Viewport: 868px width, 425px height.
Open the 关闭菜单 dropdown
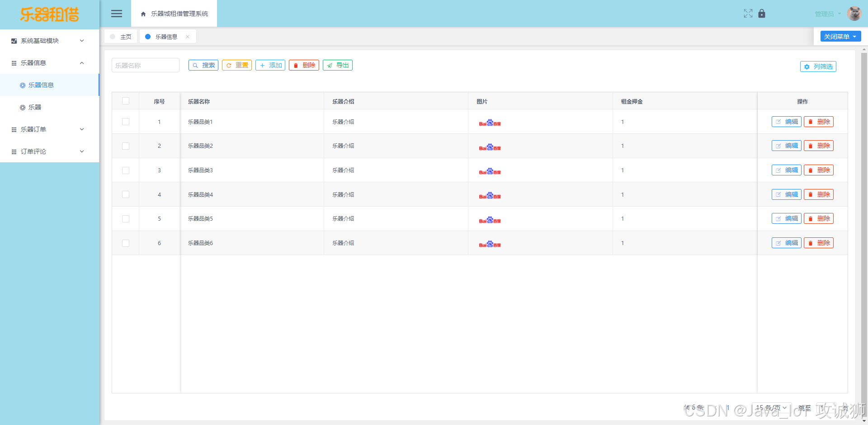(840, 37)
